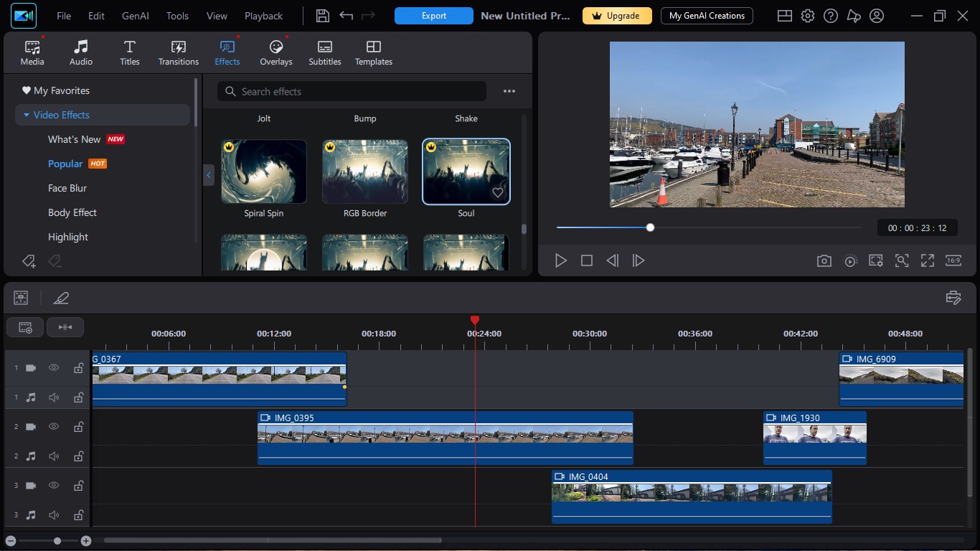Switch to the Overlays tab
Screen dimensions: 980x551
(x=276, y=52)
